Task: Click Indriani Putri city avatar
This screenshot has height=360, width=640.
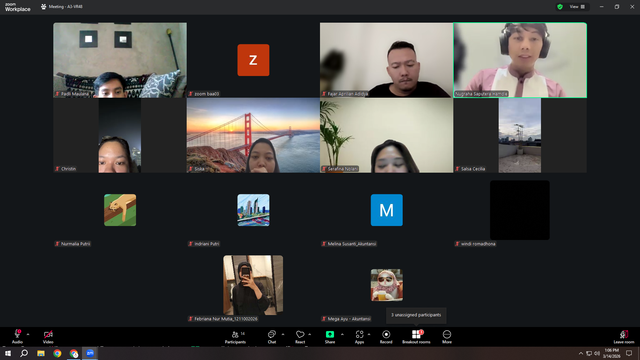Action: coord(253,210)
